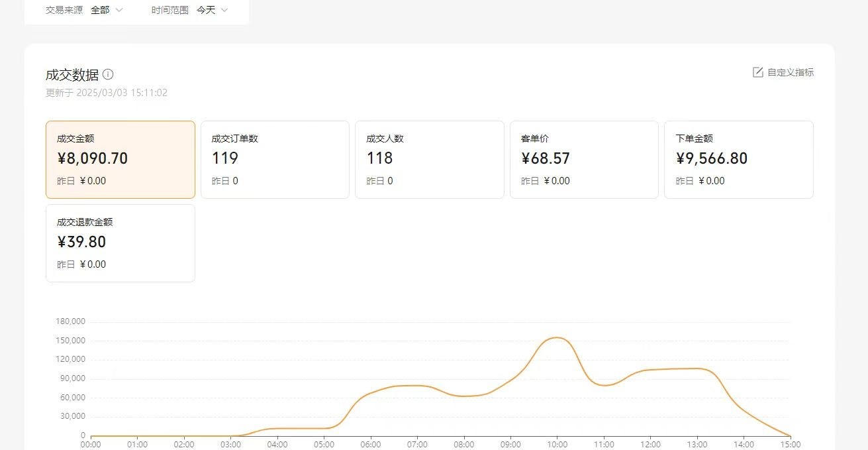Choose the 成交退款金额 metric card
The image size is (868, 450).
120,243
